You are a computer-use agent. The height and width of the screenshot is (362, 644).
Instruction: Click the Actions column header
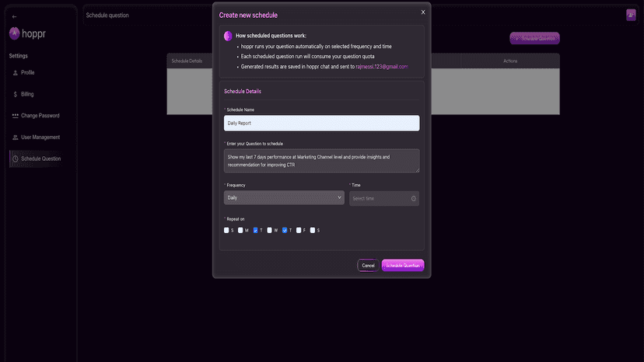click(x=510, y=61)
